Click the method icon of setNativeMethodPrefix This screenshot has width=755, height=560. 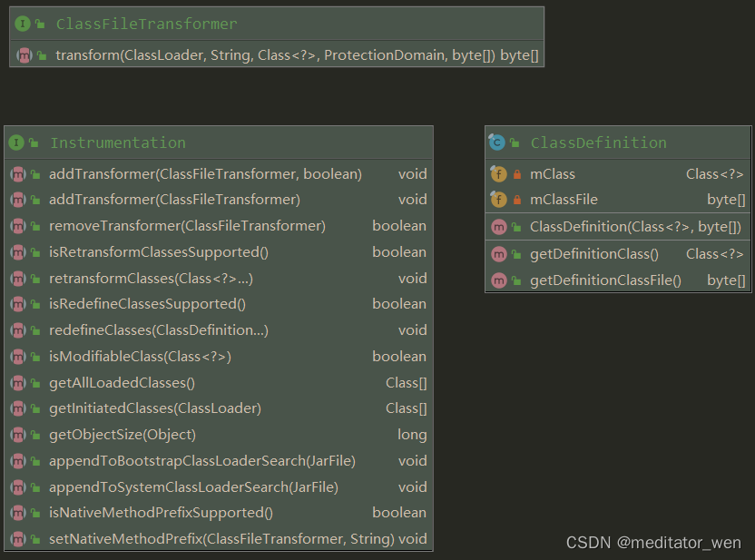tap(18, 539)
